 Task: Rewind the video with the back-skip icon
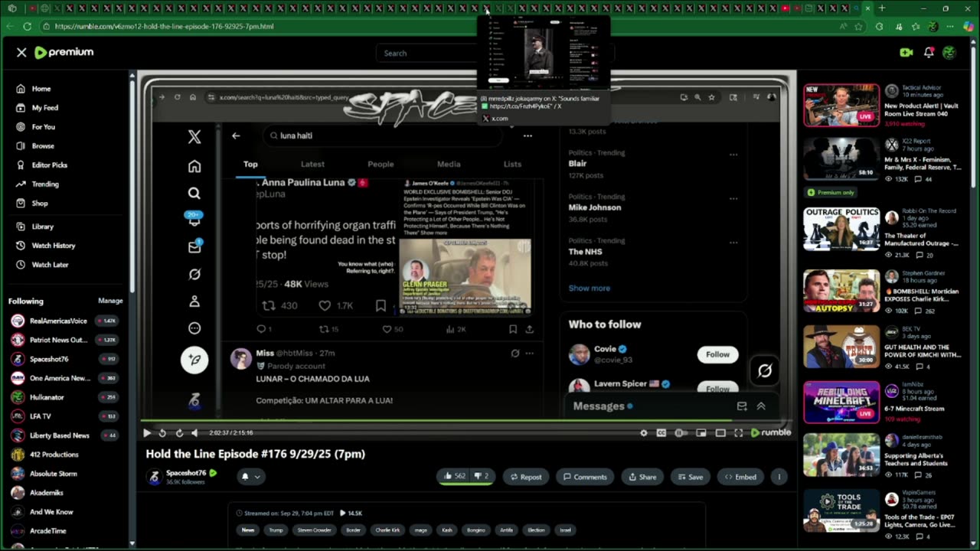tap(162, 433)
